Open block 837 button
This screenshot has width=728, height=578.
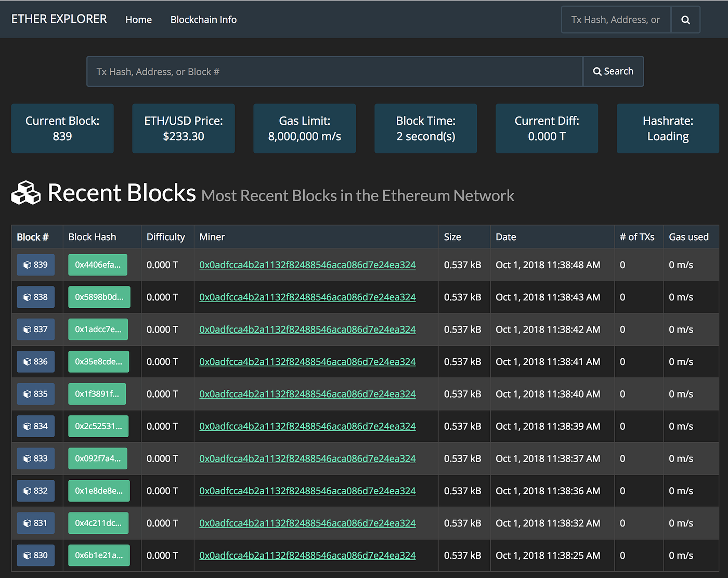tap(35, 329)
